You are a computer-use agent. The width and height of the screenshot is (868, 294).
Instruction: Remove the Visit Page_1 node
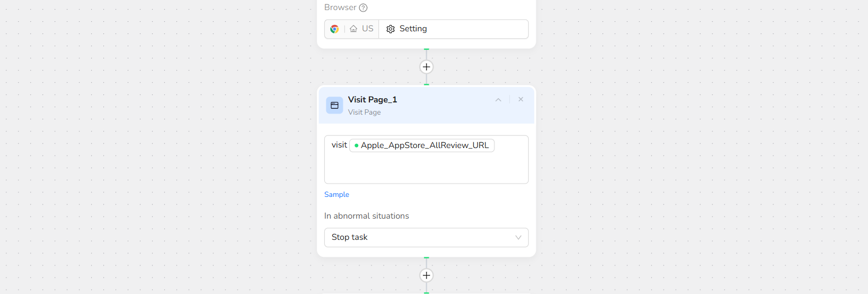[x=521, y=99]
